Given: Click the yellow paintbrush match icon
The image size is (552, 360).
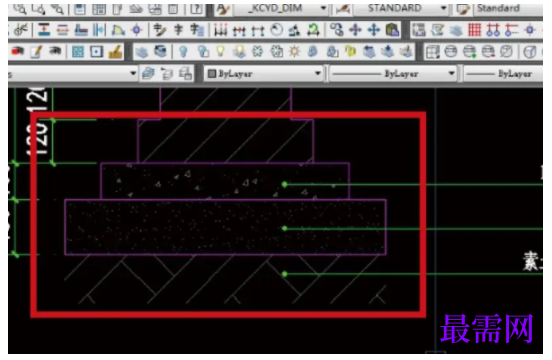Looking at the screenshot, I should click(x=115, y=52).
